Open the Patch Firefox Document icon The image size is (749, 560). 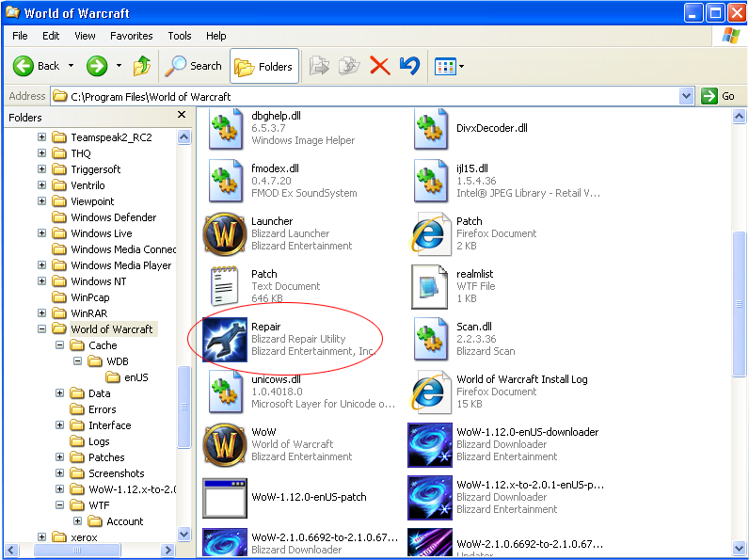430,234
